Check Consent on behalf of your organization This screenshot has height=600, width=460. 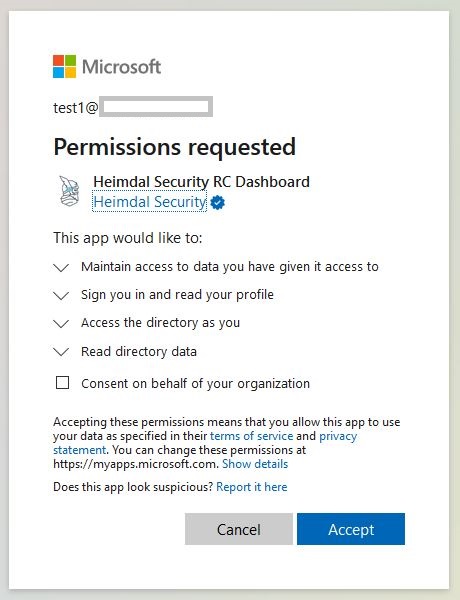click(x=62, y=383)
